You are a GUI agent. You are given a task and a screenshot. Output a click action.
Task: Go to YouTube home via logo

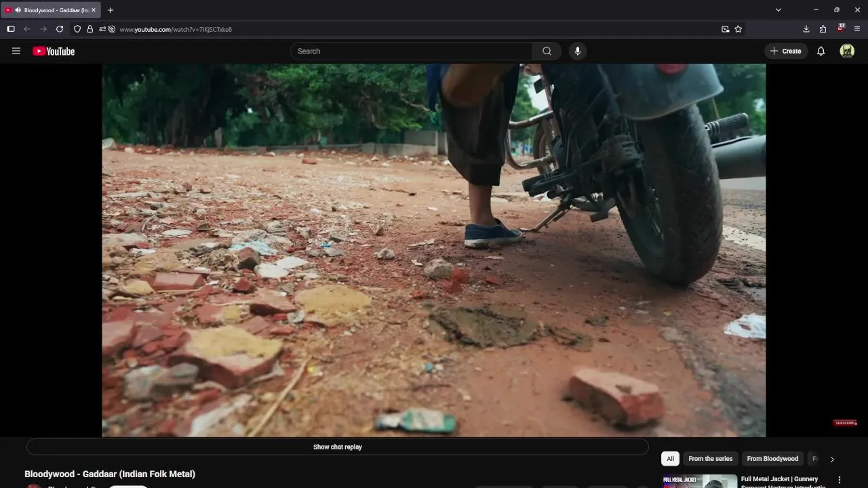pos(54,51)
